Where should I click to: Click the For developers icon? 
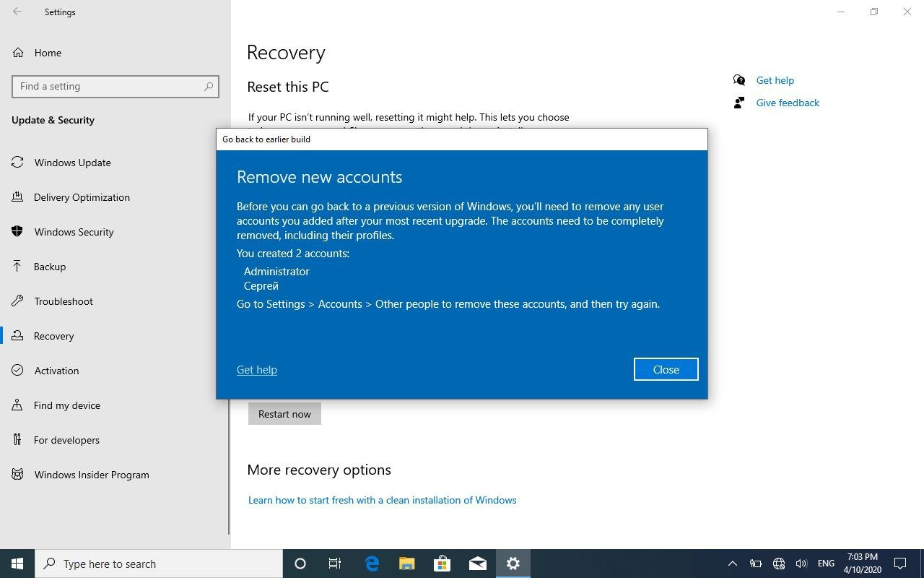[x=17, y=440]
